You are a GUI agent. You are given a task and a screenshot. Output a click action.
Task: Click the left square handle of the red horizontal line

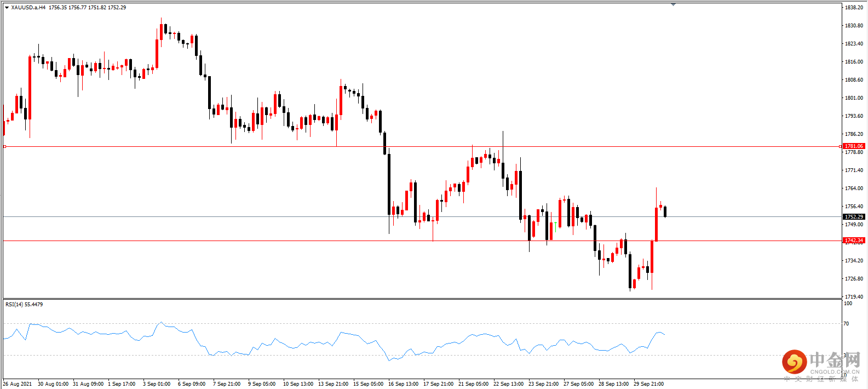point(4,146)
